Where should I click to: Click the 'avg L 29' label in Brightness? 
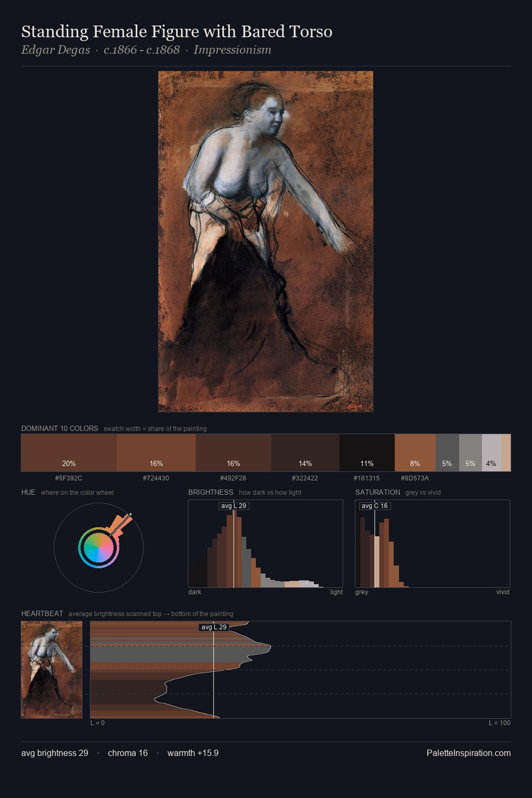[x=234, y=506]
